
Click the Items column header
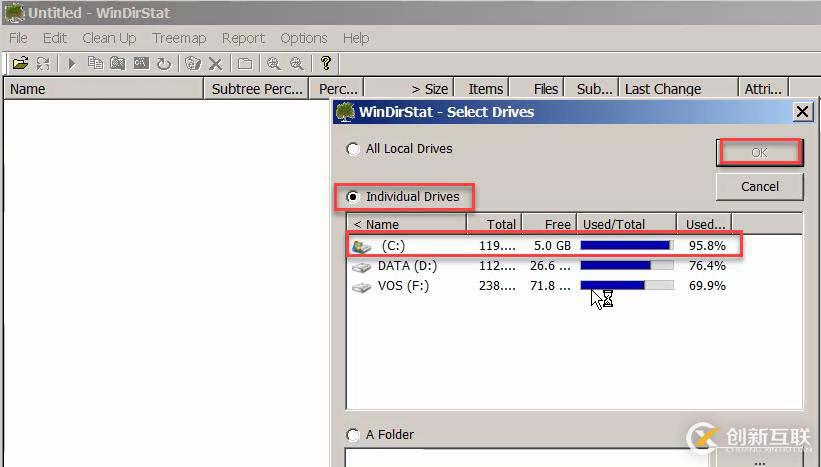[481, 88]
